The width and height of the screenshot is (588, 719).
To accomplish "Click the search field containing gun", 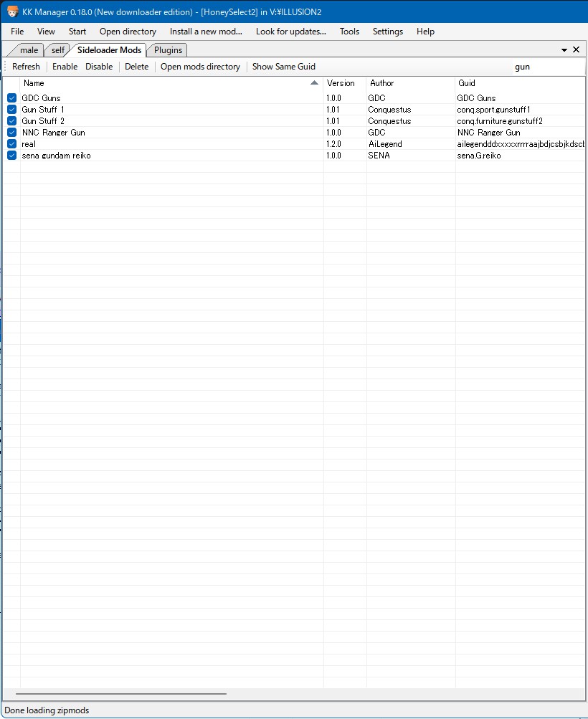I will tap(549, 67).
